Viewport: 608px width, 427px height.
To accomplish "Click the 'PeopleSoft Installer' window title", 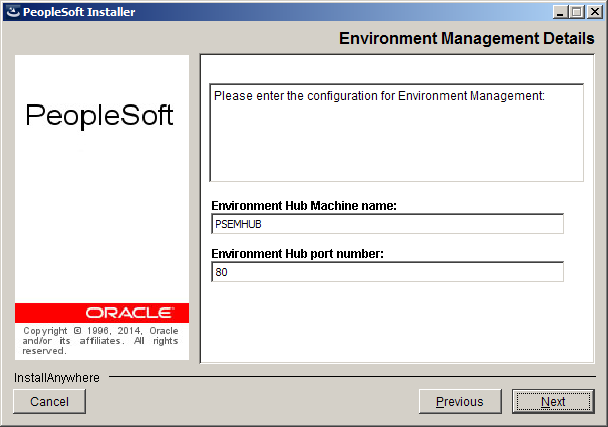I will point(79,12).
